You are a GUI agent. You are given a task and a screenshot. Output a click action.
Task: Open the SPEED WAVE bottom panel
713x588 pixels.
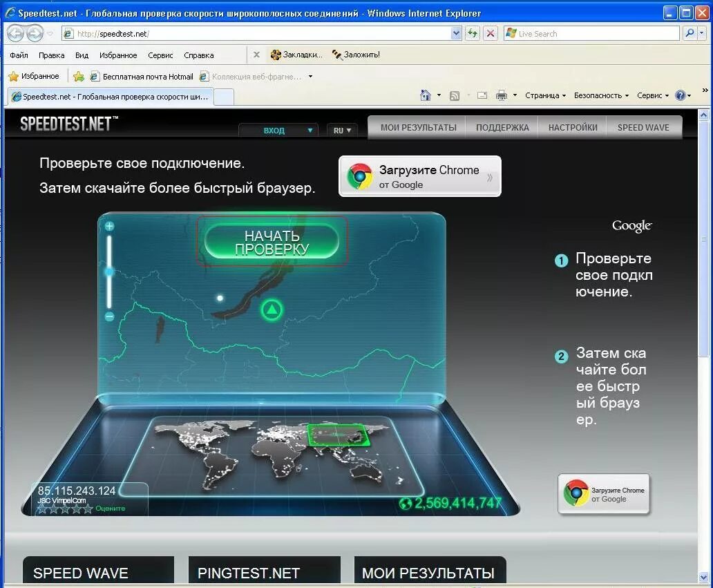(x=98, y=570)
